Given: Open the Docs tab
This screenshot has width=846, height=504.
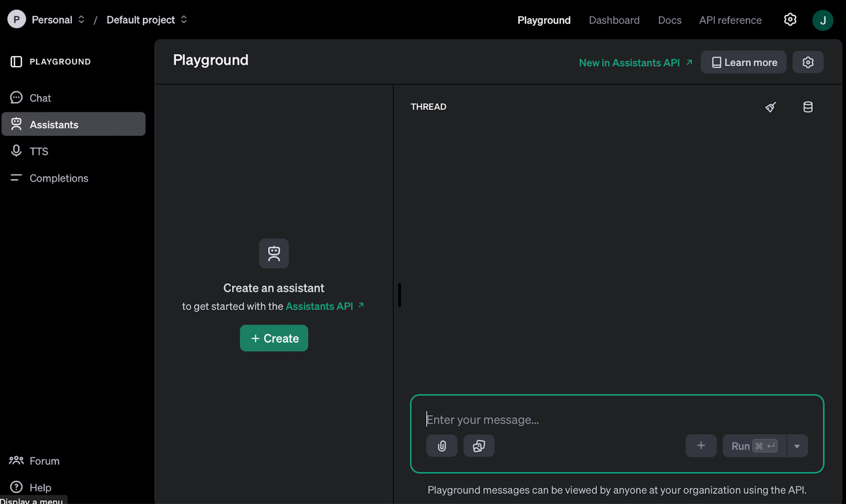Looking at the screenshot, I should pyautogui.click(x=670, y=20).
